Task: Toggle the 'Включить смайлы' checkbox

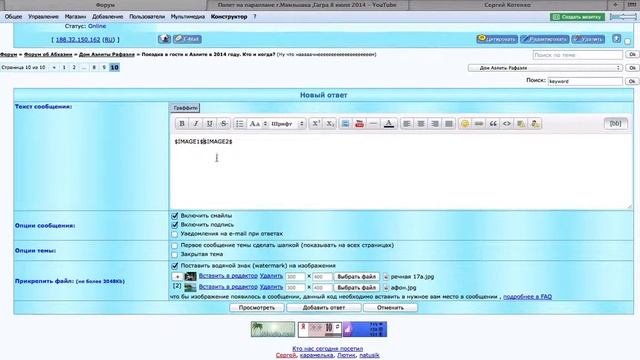Action: (175, 216)
